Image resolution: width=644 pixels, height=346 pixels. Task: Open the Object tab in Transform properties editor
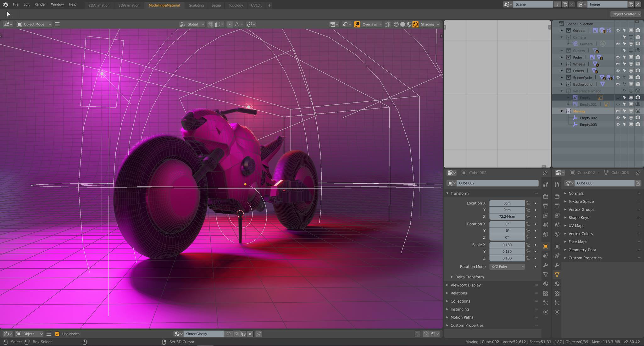(546, 246)
